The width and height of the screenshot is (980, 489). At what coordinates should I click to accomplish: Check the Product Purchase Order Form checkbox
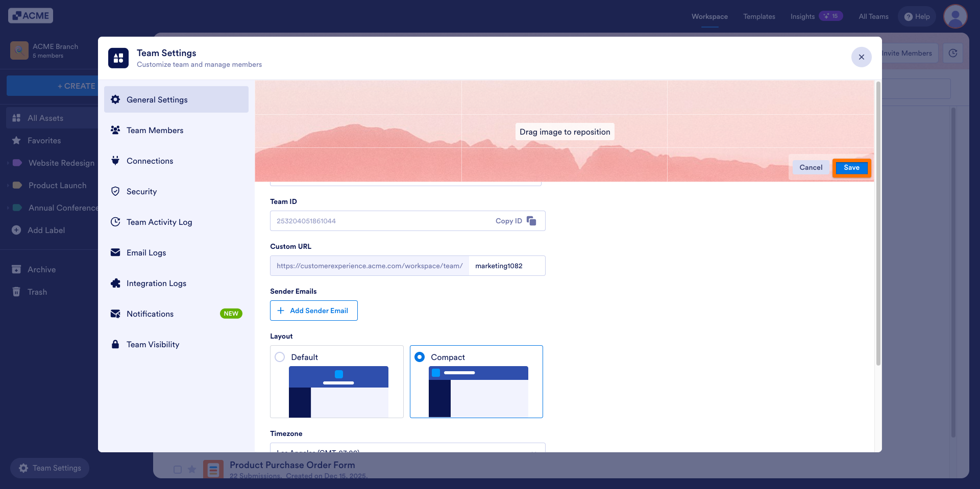(x=178, y=470)
